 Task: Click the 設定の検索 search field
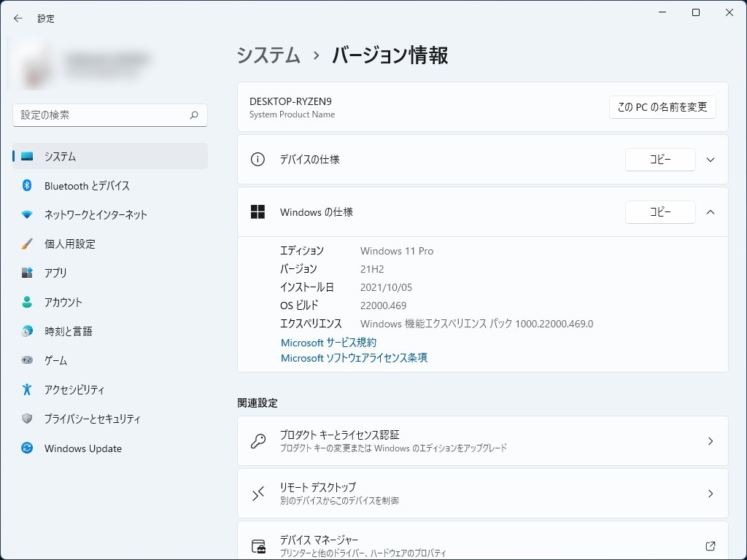coord(109,115)
